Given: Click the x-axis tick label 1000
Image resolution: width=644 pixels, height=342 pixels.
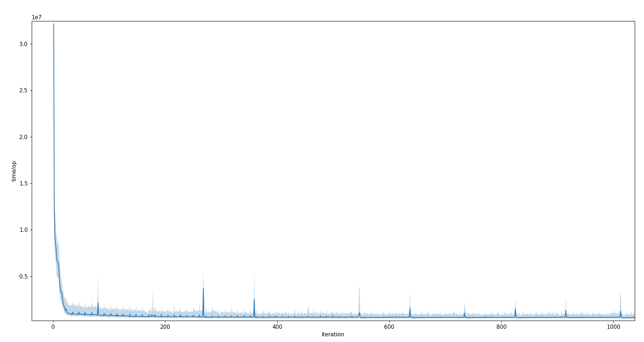Looking at the screenshot, I should click(x=613, y=327).
